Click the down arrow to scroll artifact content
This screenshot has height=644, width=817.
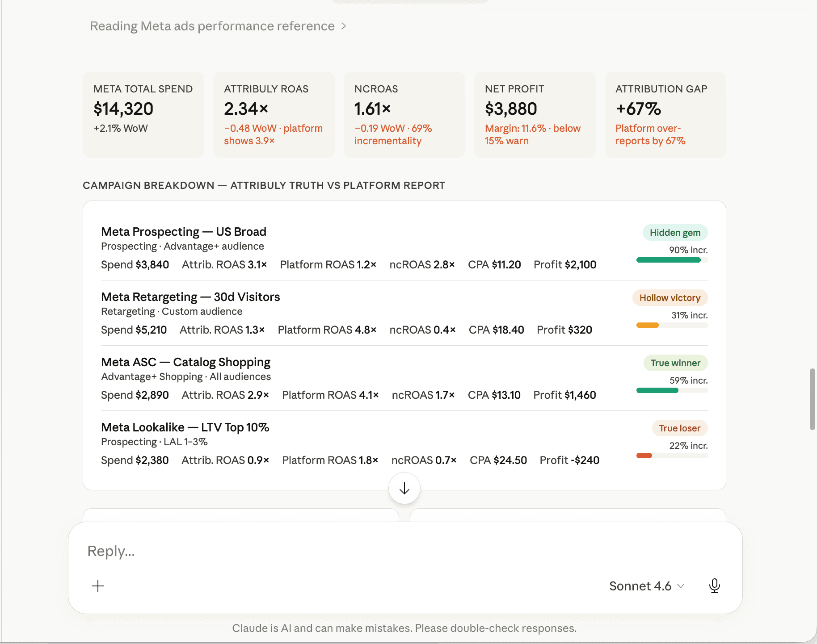(x=404, y=488)
